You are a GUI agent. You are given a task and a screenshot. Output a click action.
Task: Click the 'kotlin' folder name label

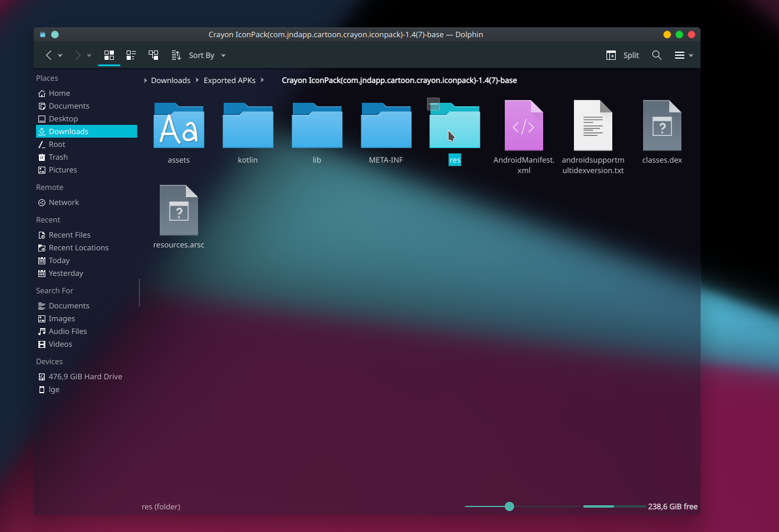click(x=248, y=160)
